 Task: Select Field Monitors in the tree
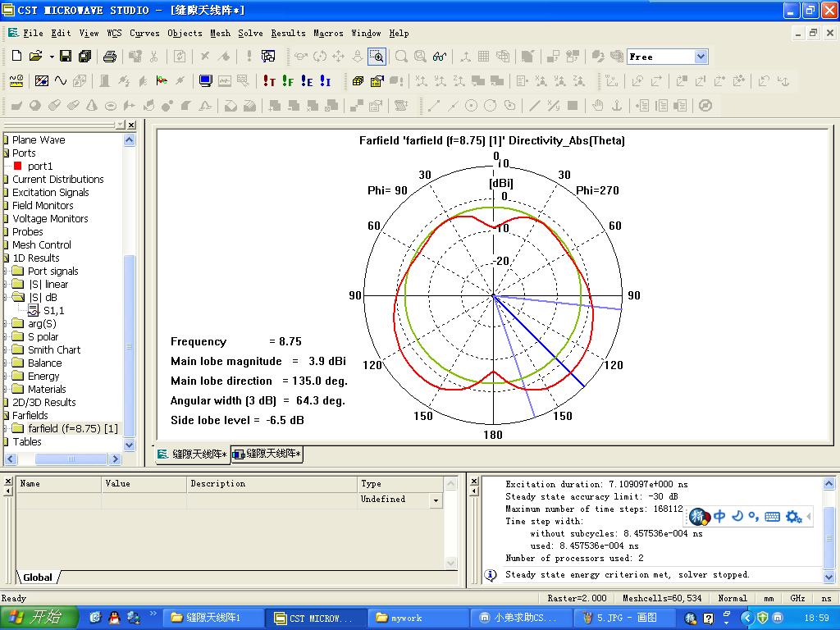pyautogui.click(x=43, y=205)
